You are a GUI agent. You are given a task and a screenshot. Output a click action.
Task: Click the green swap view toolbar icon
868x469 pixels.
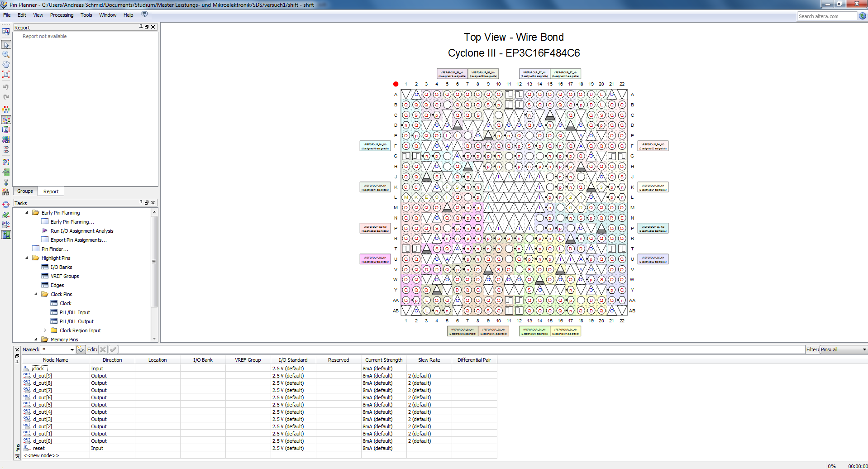6,234
